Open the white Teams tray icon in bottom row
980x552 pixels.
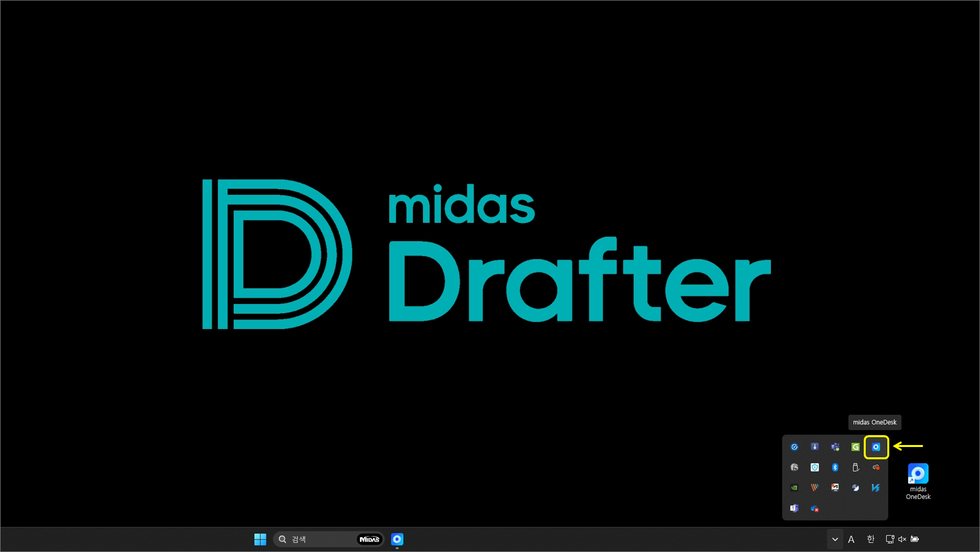click(x=795, y=508)
